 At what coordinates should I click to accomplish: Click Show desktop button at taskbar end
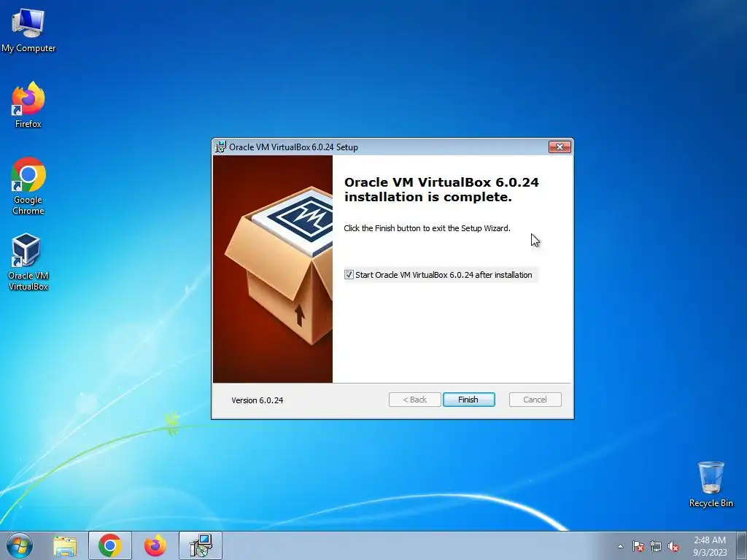[742, 545]
